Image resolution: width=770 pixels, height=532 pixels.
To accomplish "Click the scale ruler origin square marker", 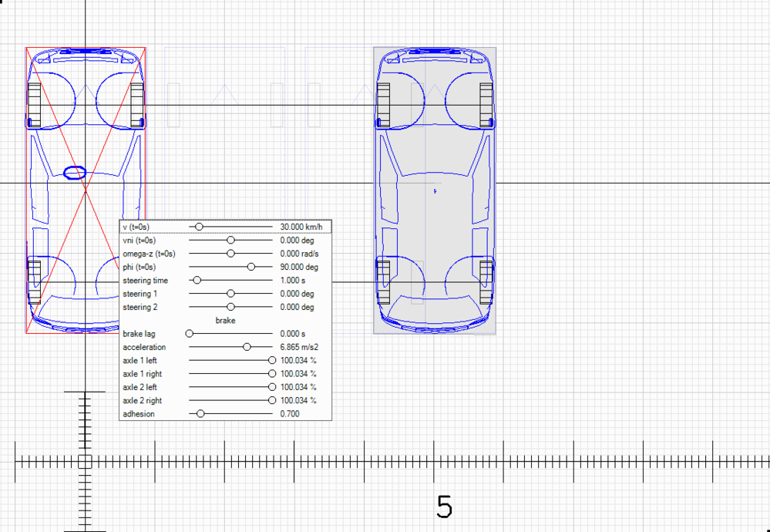I will tap(85, 462).
